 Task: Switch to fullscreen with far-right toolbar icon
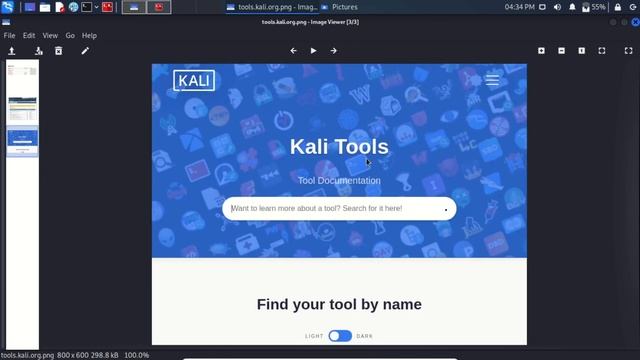(x=629, y=51)
